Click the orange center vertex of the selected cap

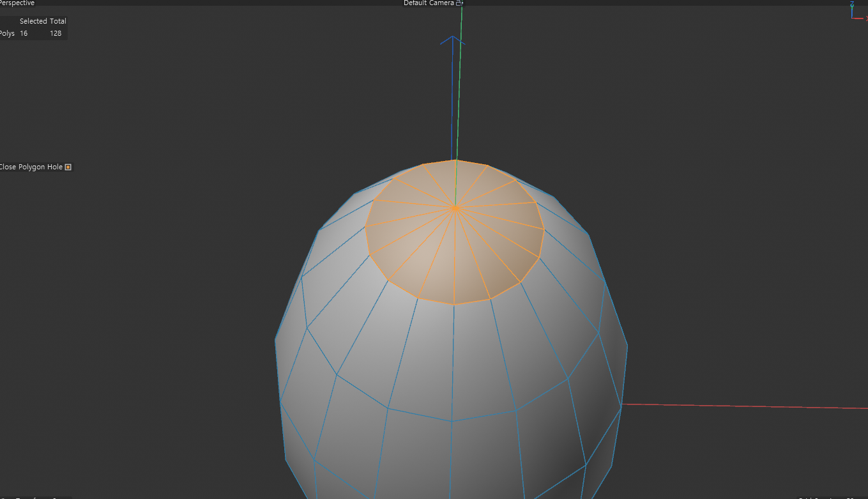pyautogui.click(x=455, y=208)
